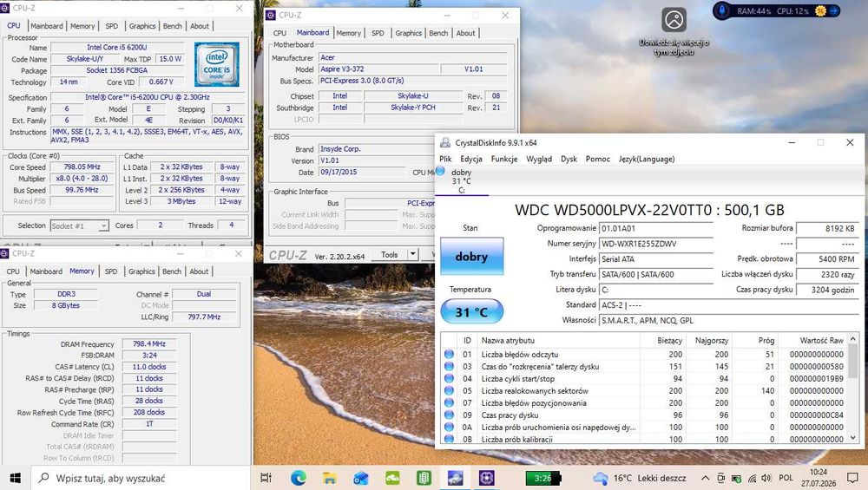Open Graphics tab in CPU-Z Mainboard window
The image size is (868, 490).
pos(409,33)
